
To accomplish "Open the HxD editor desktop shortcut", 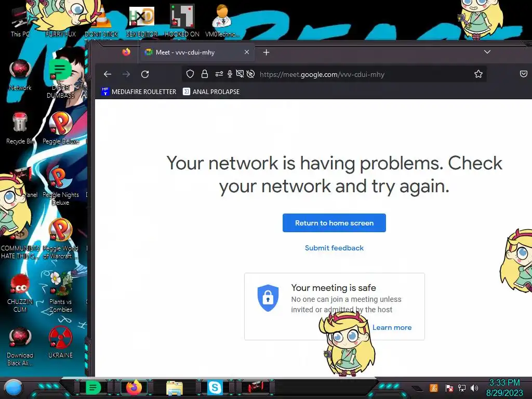I will pos(142,21).
